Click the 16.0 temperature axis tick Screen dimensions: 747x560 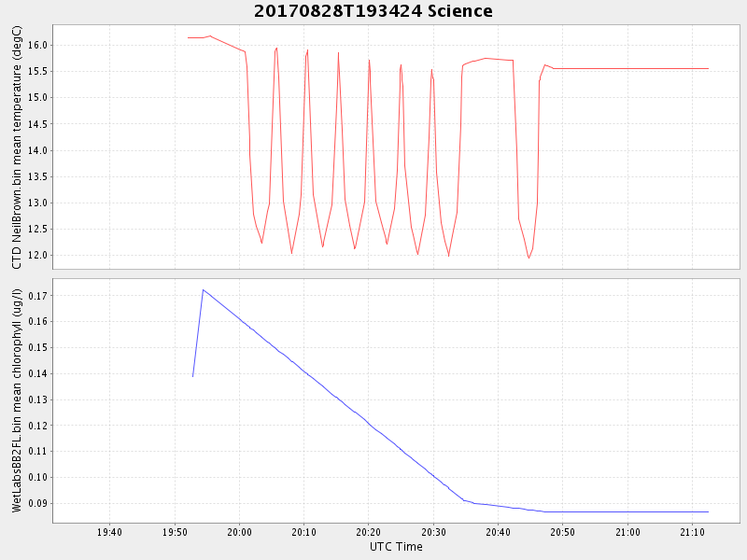pos(35,45)
